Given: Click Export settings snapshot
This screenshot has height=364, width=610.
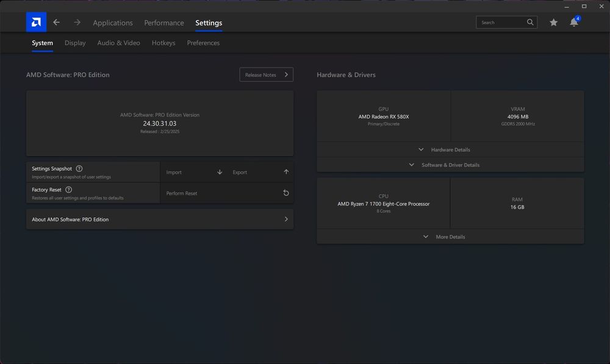Looking at the screenshot, I should 260,172.
